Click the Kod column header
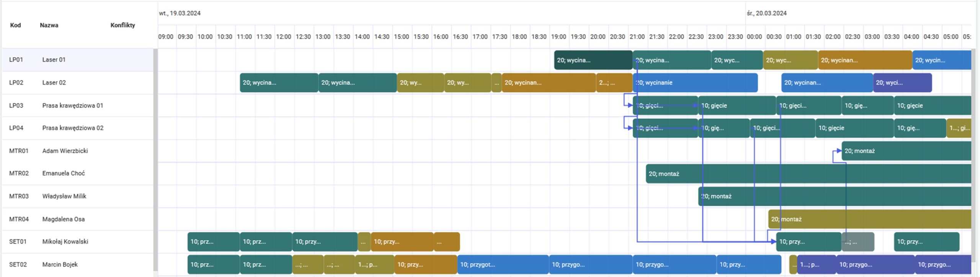The width and height of the screenshot is (980, 277). tap(15, 25)
